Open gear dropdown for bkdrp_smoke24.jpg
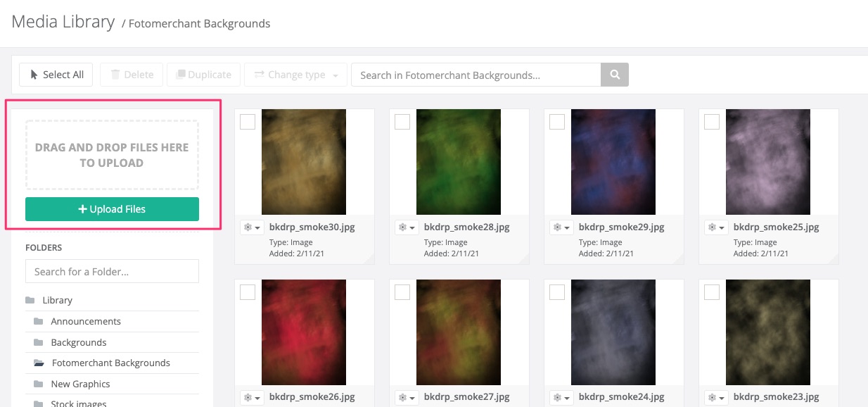Screen dimensions: 868x407 point(561,398)
